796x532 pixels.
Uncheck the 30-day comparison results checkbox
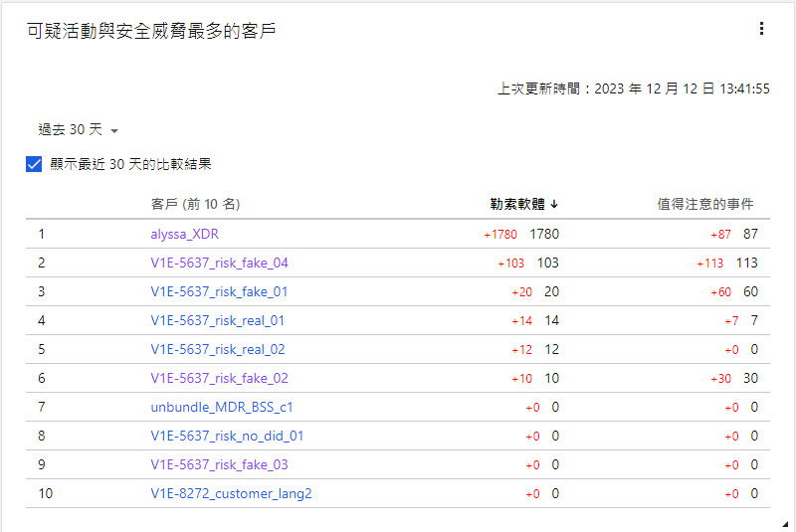[34, 164]
